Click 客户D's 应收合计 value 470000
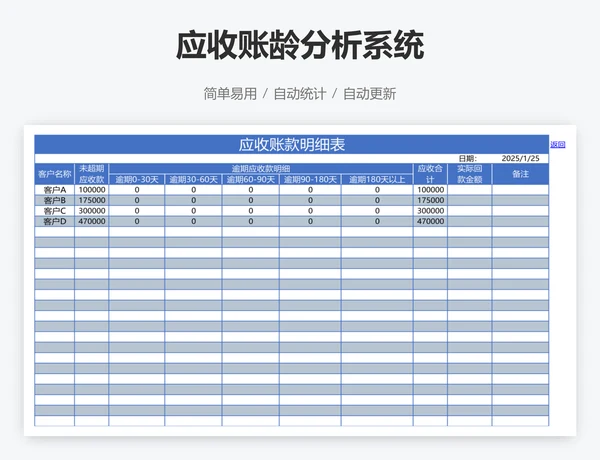 coord(430,221)
